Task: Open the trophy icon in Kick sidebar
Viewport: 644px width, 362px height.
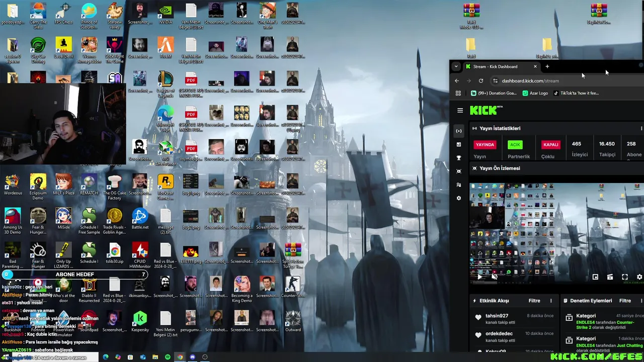Action: click(x=458, y=158)
